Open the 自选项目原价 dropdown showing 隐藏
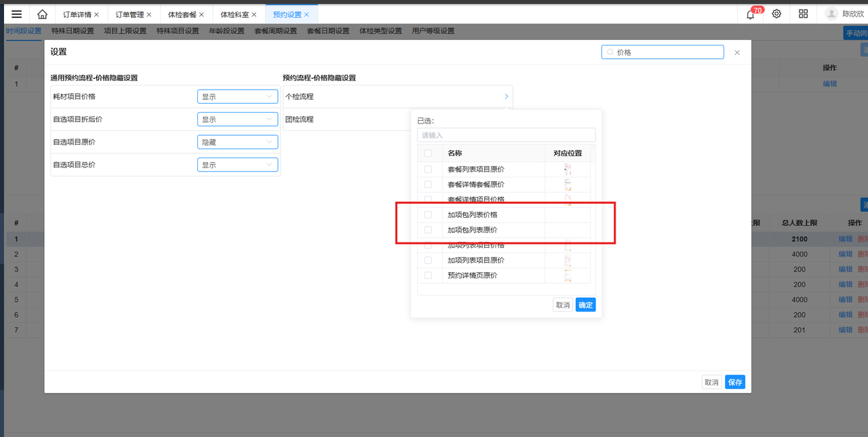868x437 pixels. click(x=237, y=142)
